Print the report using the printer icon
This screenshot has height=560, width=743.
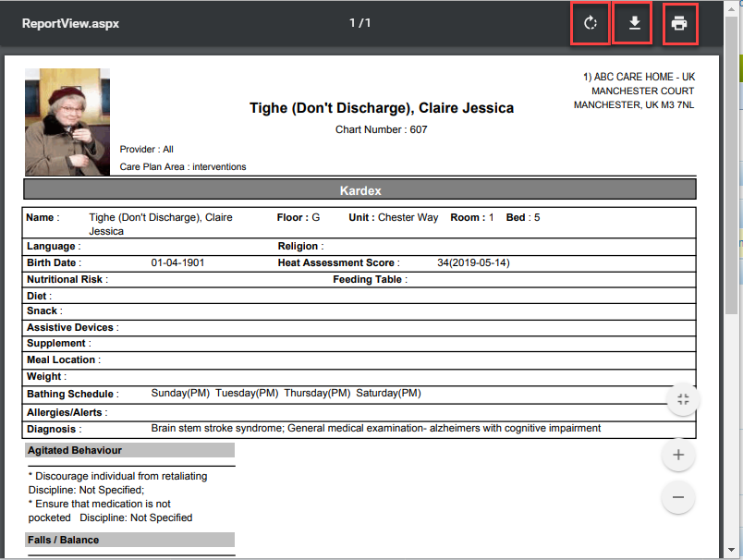(679, 23)
